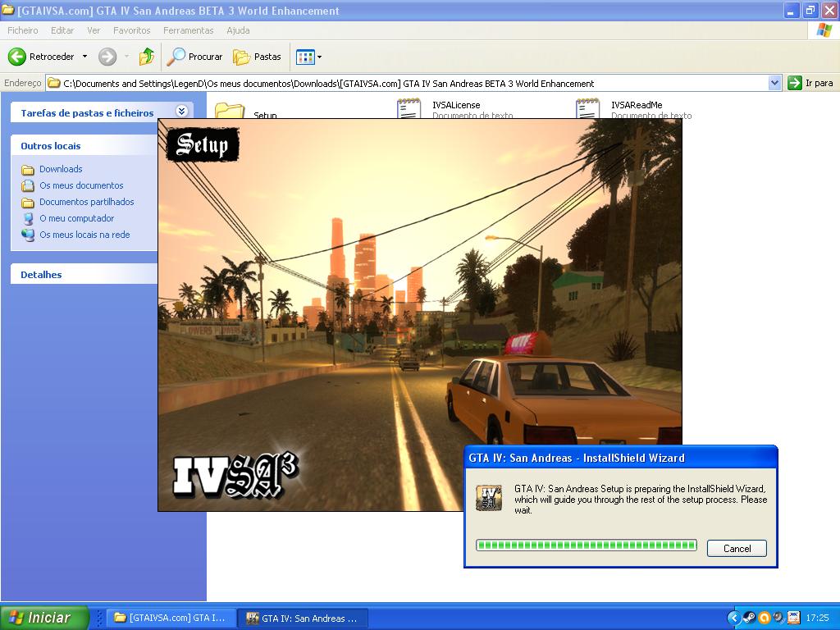Show hidden tray icons with the chevron

(x=734, y=618)
